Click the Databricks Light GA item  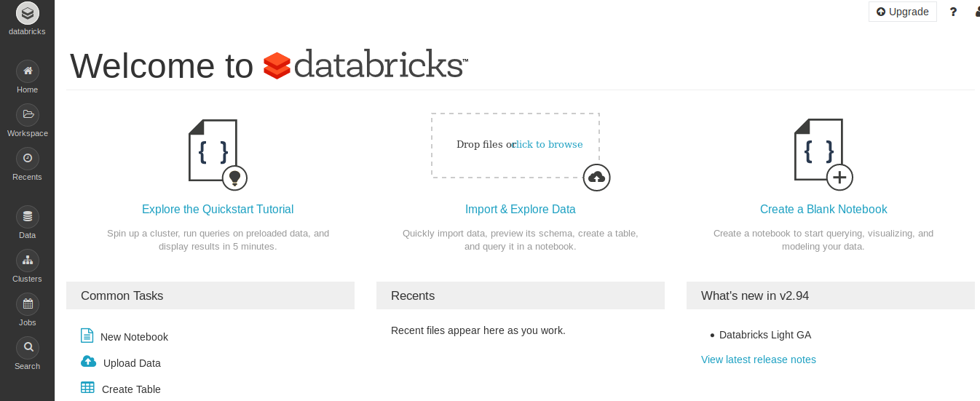(x=765, y=335)
